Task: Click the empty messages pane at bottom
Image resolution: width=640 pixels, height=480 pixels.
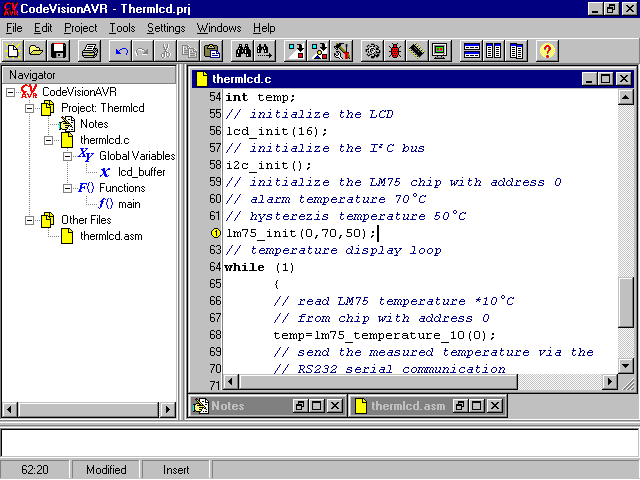Action: [320, 442]
